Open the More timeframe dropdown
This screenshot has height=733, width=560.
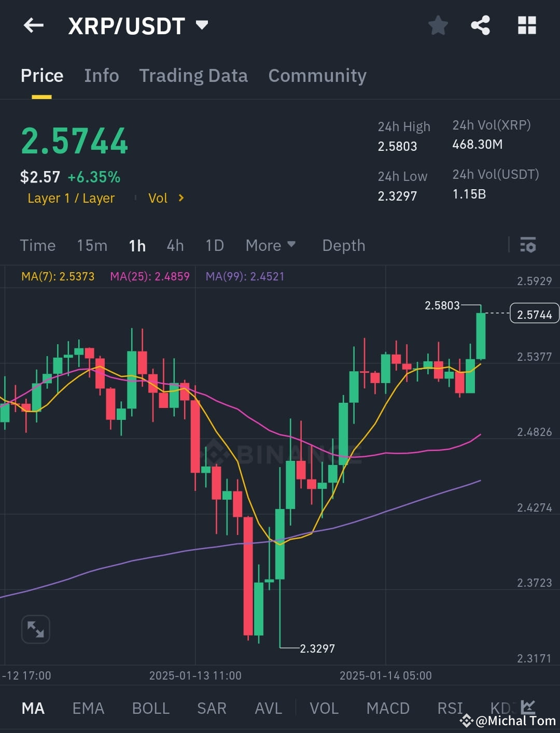click(270, 245)
